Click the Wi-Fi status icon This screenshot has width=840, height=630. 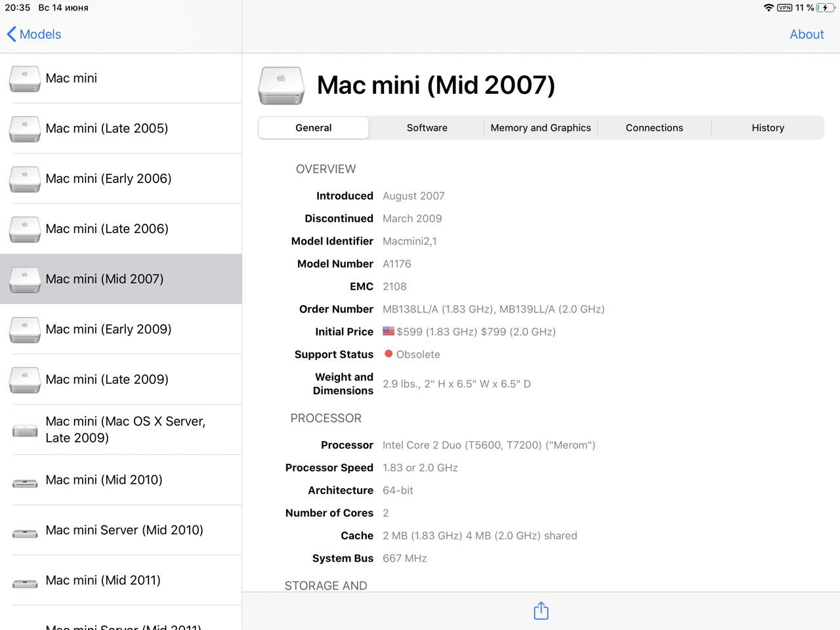tap(768, 8)
